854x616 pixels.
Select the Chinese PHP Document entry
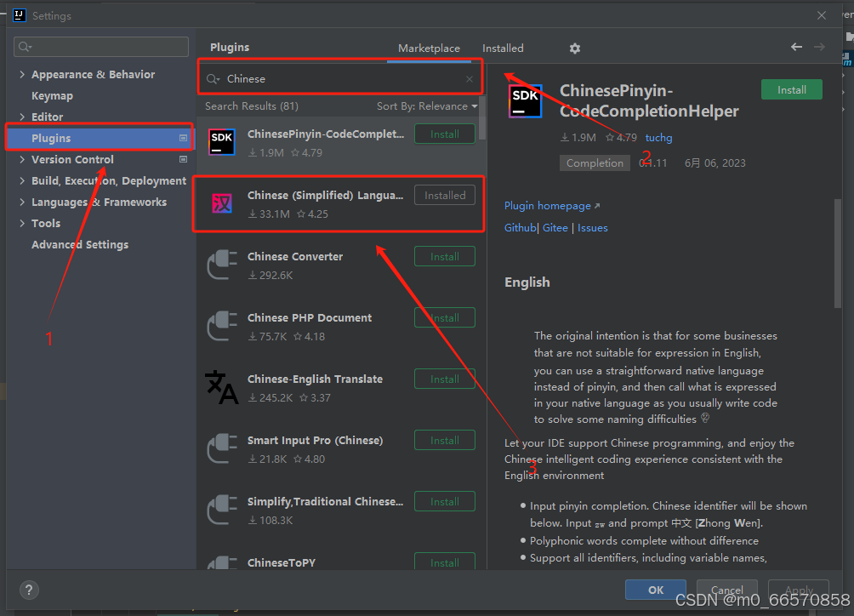pyautogui.click(x=341, y=326)
